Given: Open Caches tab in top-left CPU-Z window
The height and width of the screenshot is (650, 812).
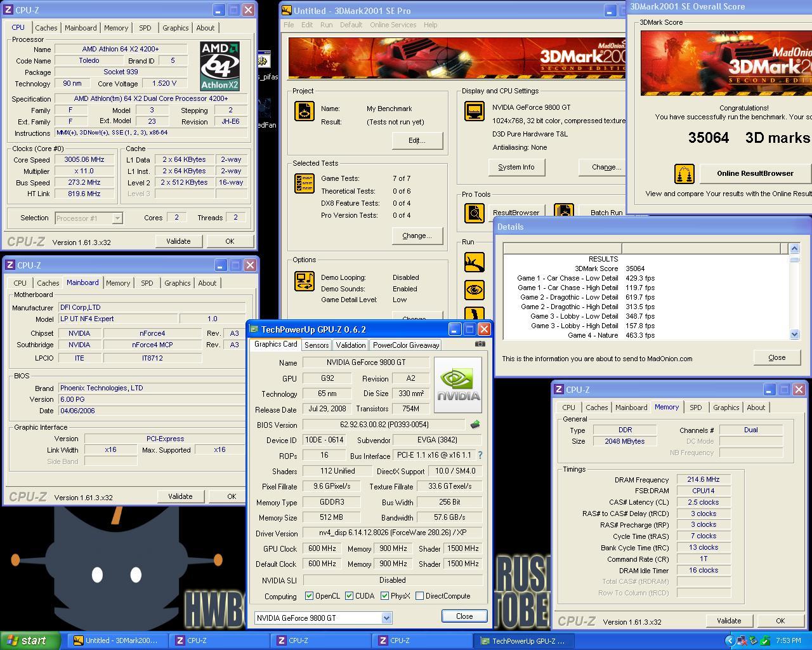Looking at the screenshot, I should click(46, 28).
